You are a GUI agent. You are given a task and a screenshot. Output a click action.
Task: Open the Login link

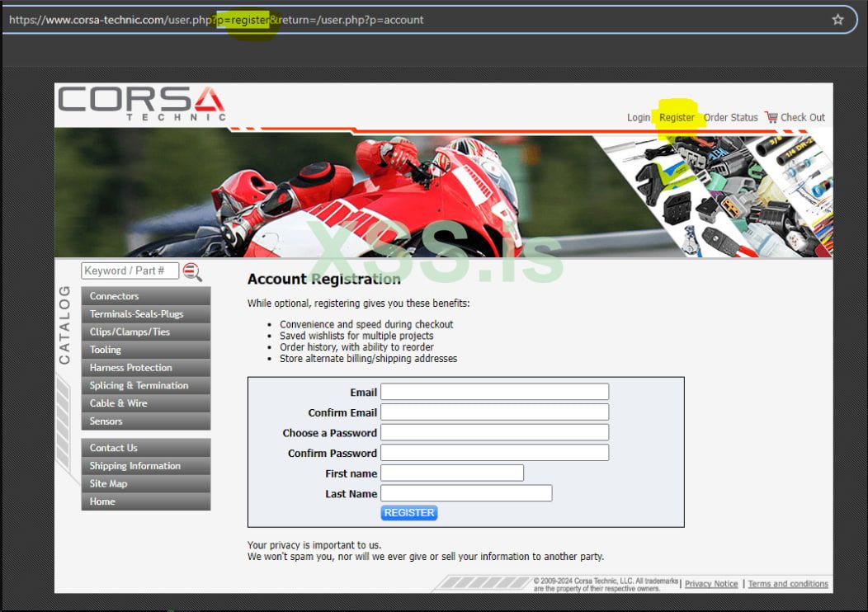(x=639, y=117)
